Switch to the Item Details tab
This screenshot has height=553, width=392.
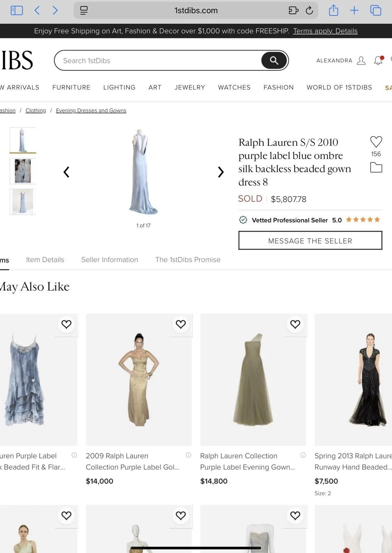click(x=45, y=260)
